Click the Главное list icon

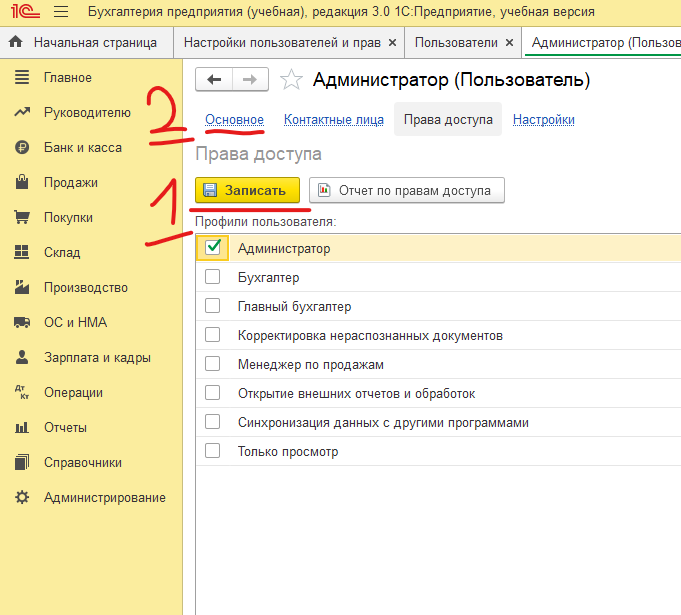pyautogui.click(x=22, y=77)
